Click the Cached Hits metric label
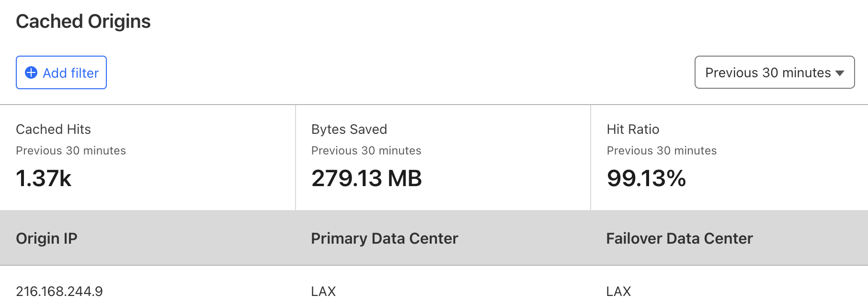Image resolution: width=868 pixels, height=307 pixels. tap(53, 129)
